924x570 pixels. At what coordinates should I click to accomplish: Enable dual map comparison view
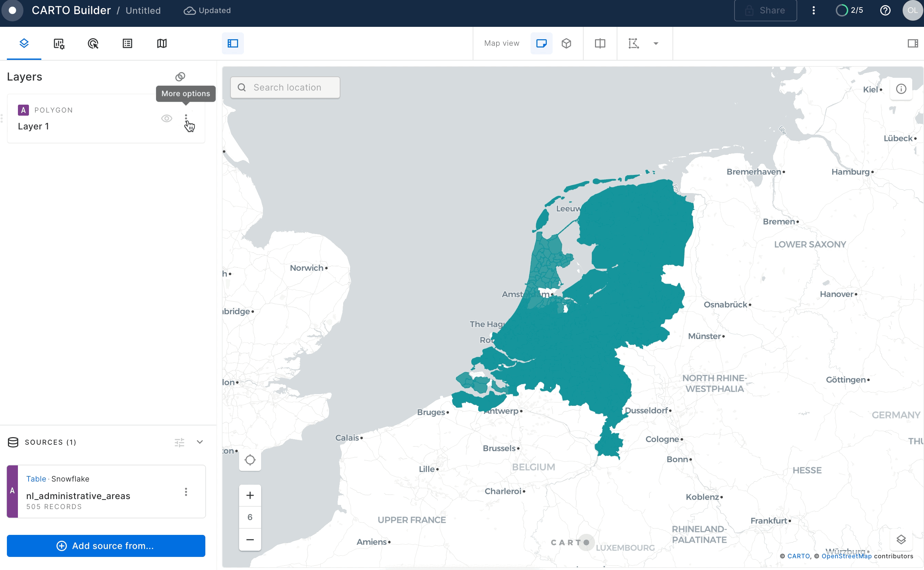pos(599,43)
